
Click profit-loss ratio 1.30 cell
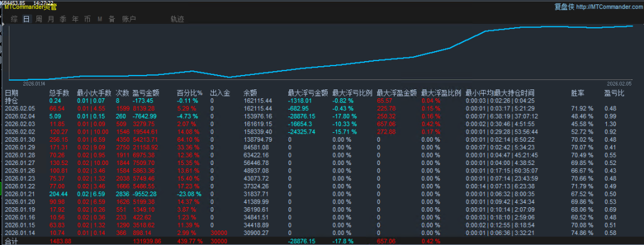click(x=610, y=124)
